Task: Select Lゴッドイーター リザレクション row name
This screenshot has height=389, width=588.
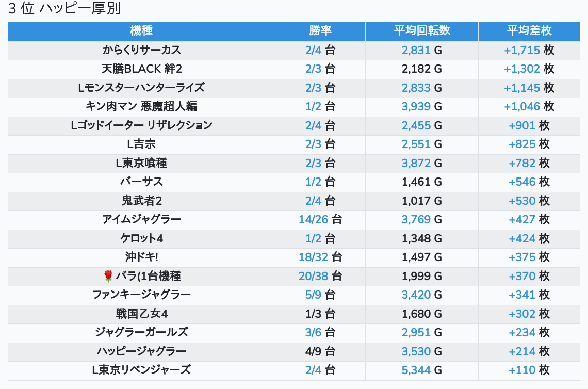Action: pyautogui.click(x=141, y=125)
